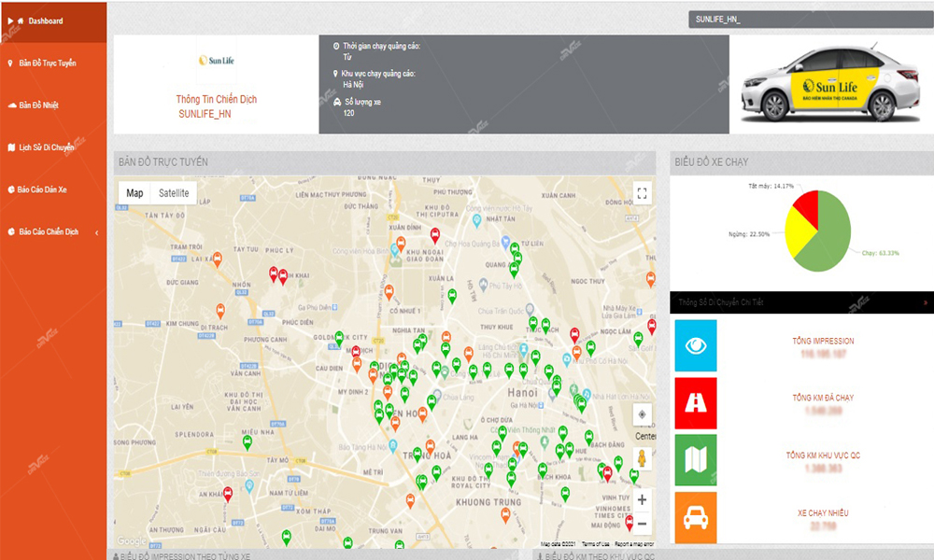
Task: Open Báo Cáo Chiến Dịch menu
Action: (49, 232)
